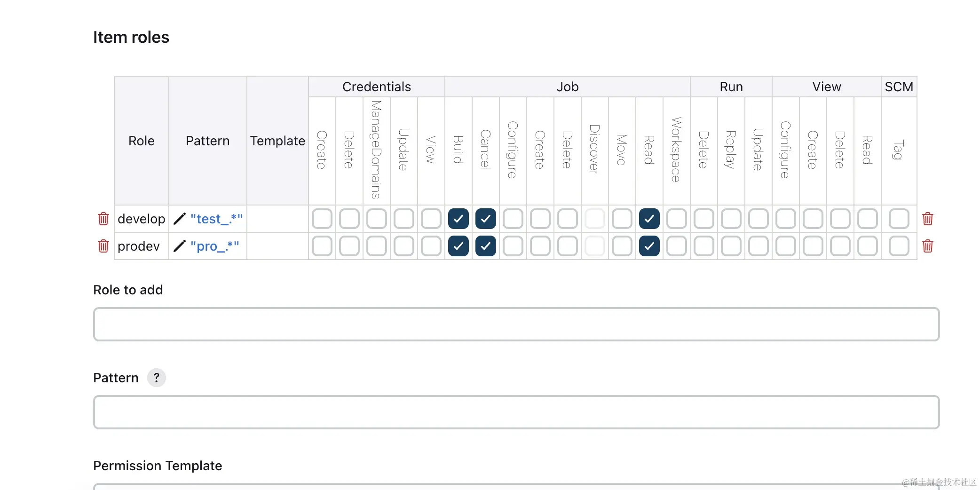Click pencil icon to edit prodev pattern

click(180, 246)
